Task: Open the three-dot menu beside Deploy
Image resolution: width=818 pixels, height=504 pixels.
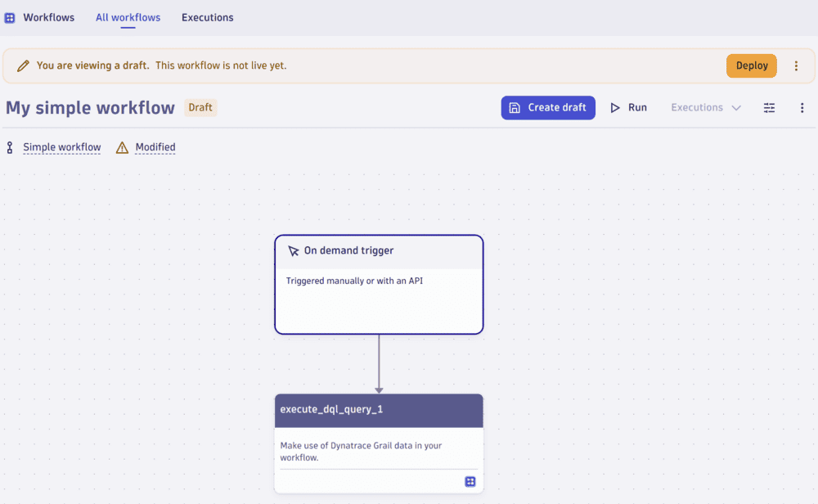Action: (x=796, y=65)
